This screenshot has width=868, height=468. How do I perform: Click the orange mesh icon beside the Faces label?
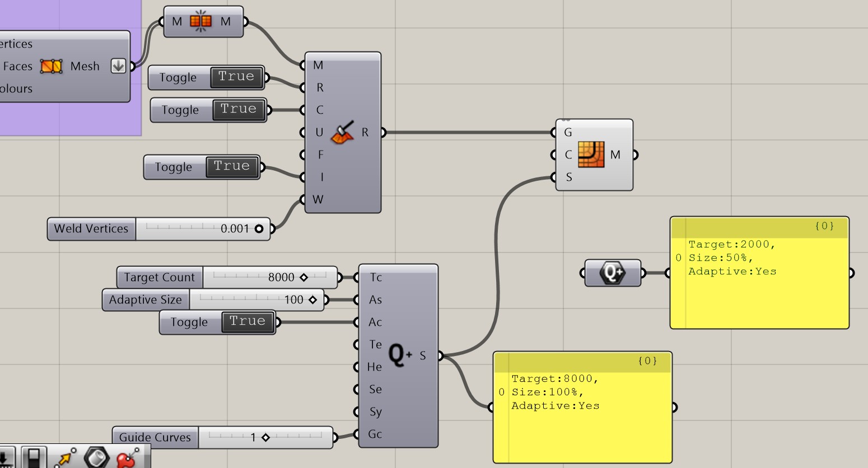pos(52,65)
